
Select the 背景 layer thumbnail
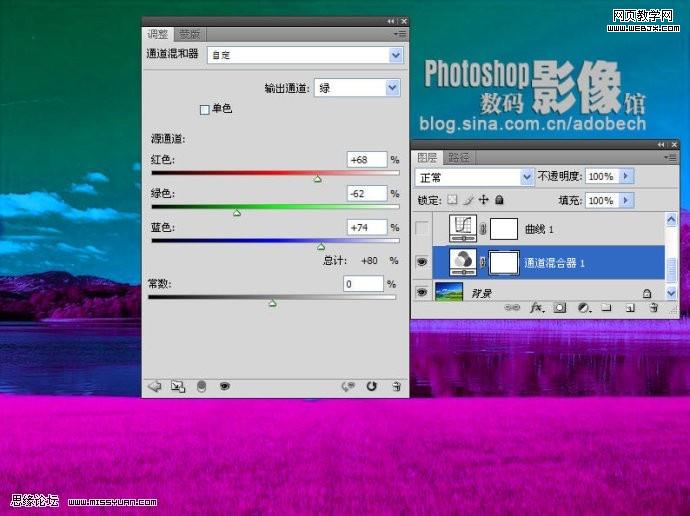(x=449, y=292)
